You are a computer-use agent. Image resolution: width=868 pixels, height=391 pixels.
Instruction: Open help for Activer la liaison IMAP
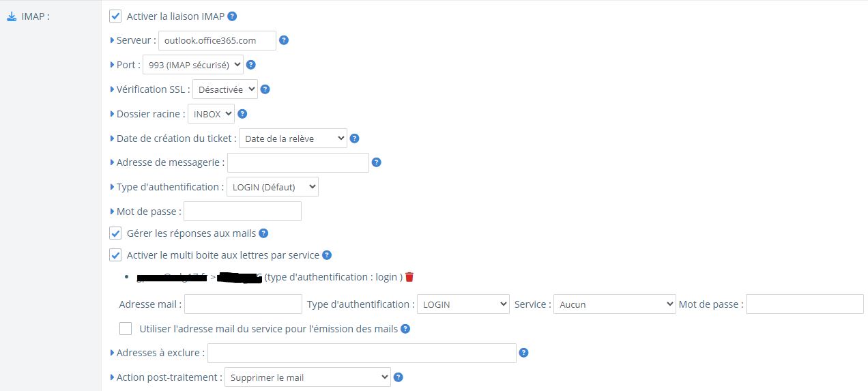(x=232, y=16)
